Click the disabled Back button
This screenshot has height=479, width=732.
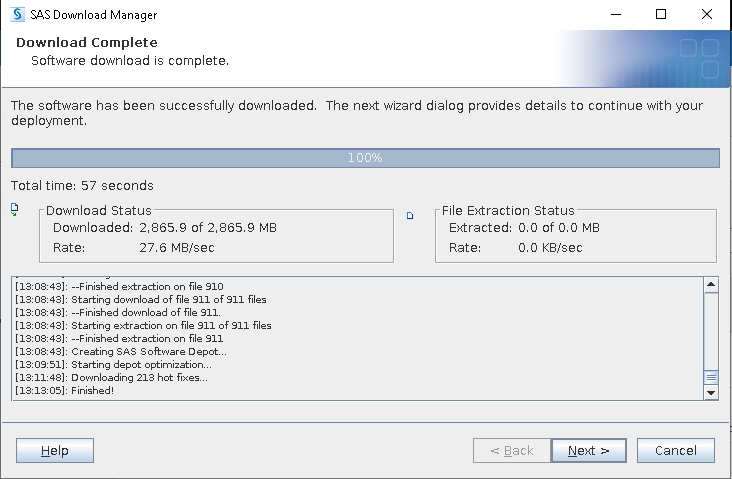pyautogui.click(x=511, y=451)
